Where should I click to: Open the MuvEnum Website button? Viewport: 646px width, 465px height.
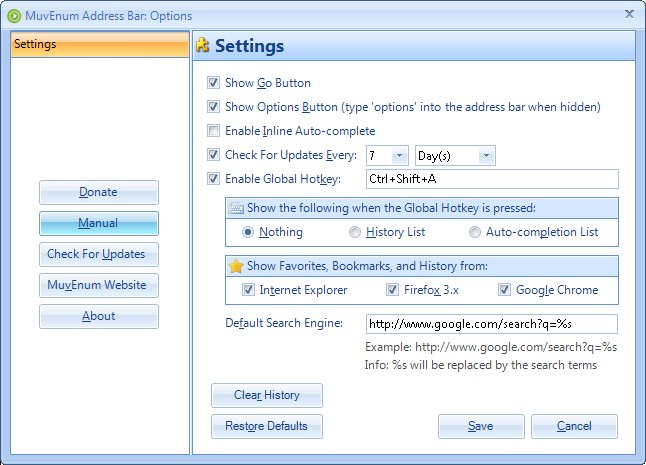(99, 285)
